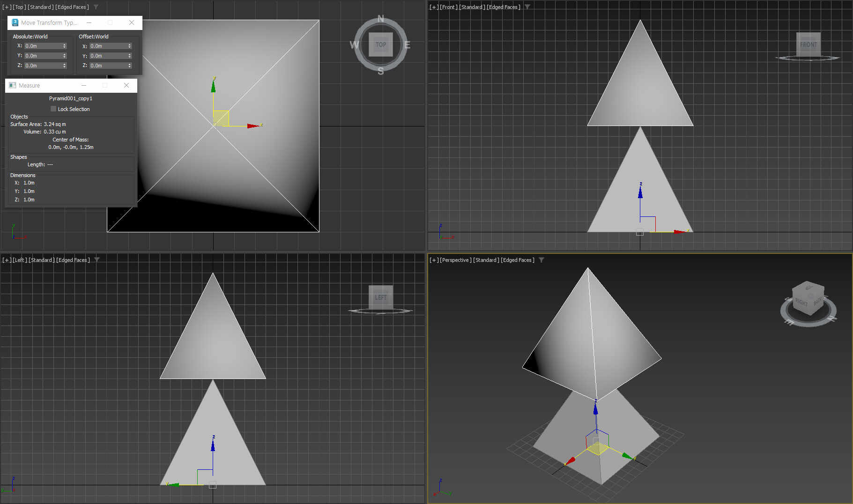Image resolution: width=853 pixels, height=504 pixels.
Task: Click the W compass letter in Top viewport
Action: (x=354, y=45)
